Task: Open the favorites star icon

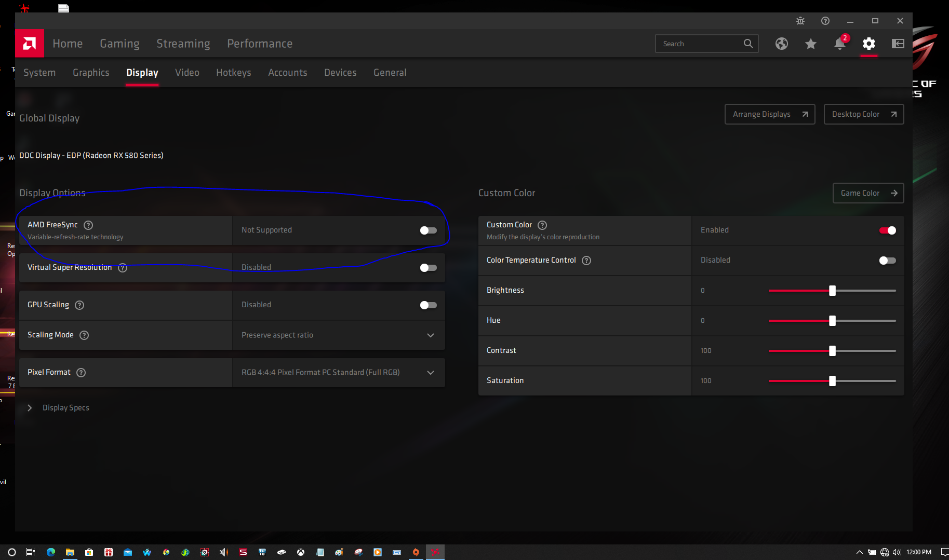Action: click(811, 44)
